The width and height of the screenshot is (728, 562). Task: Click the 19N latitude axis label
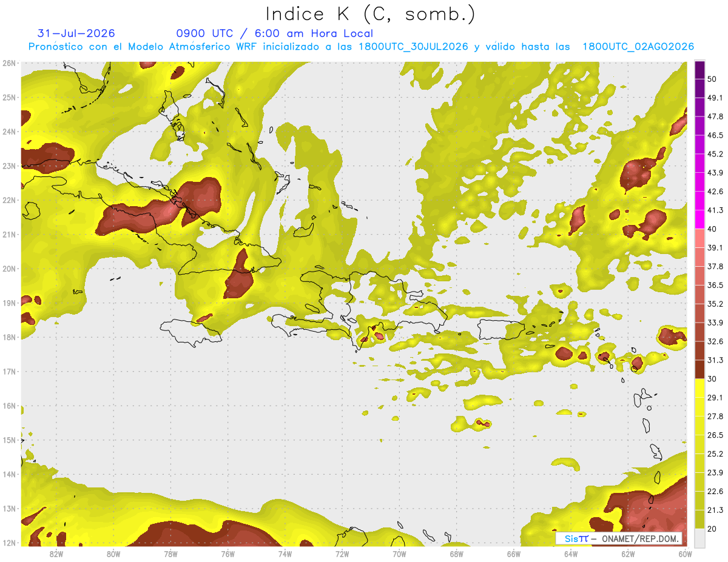(9, 303)
